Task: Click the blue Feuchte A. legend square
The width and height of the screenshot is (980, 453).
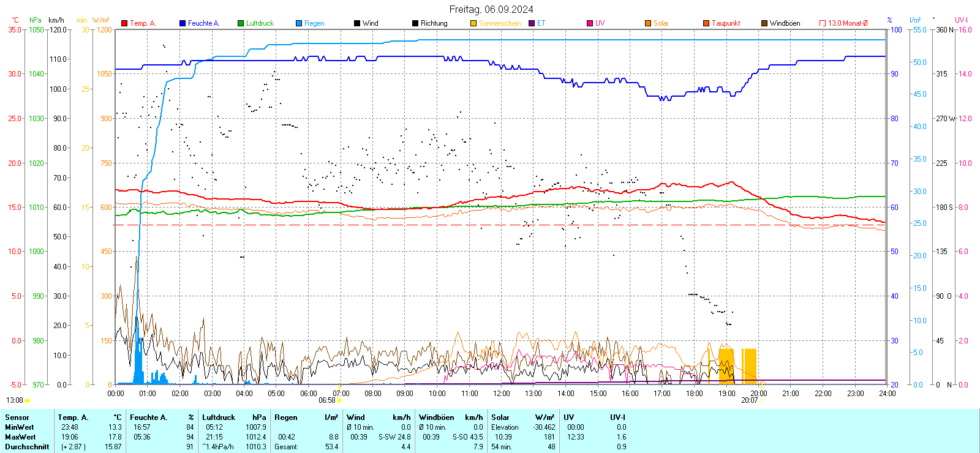Action: pyautogui.click(x=183, y=23)
